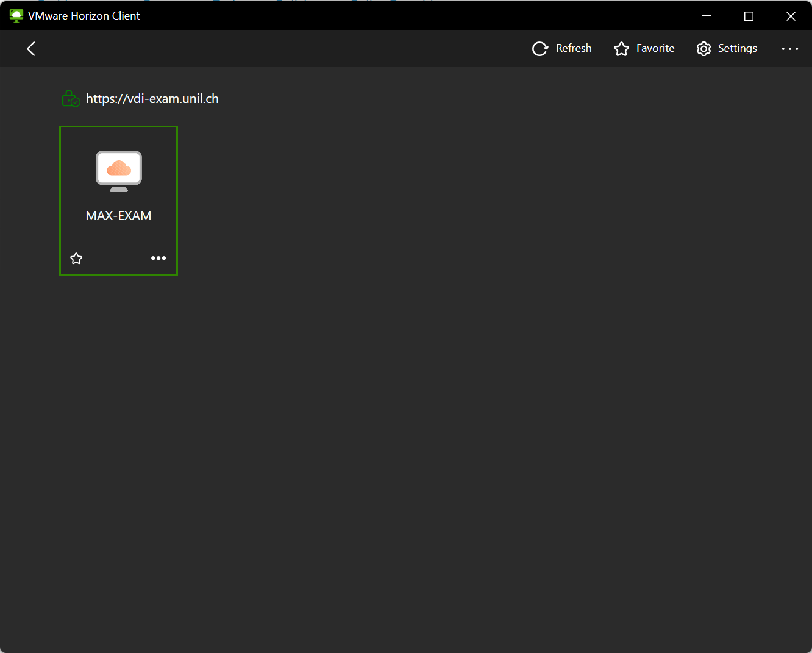Click the star icon beside Favorite

[x=621, y=49]
